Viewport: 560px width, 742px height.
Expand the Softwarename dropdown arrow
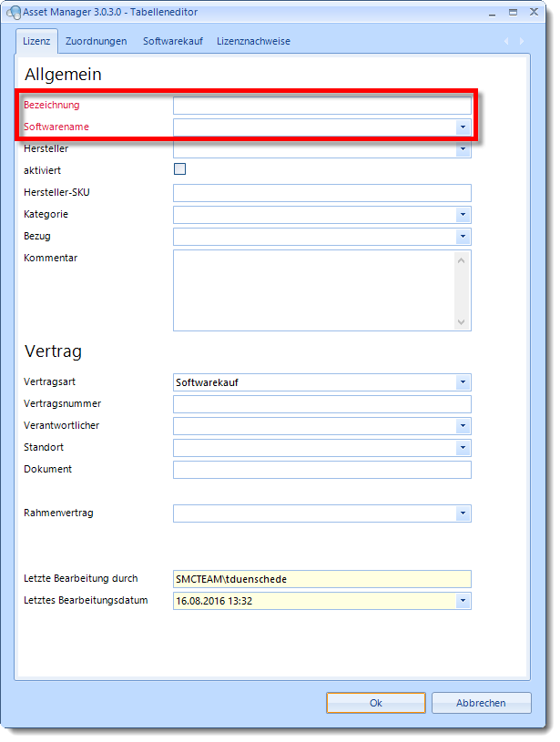463,127
